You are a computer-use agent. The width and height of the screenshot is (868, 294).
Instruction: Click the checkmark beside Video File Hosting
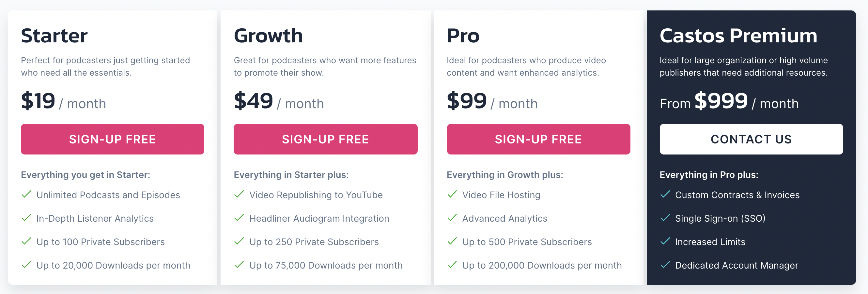pyautogui.click(x=452, y=195)
